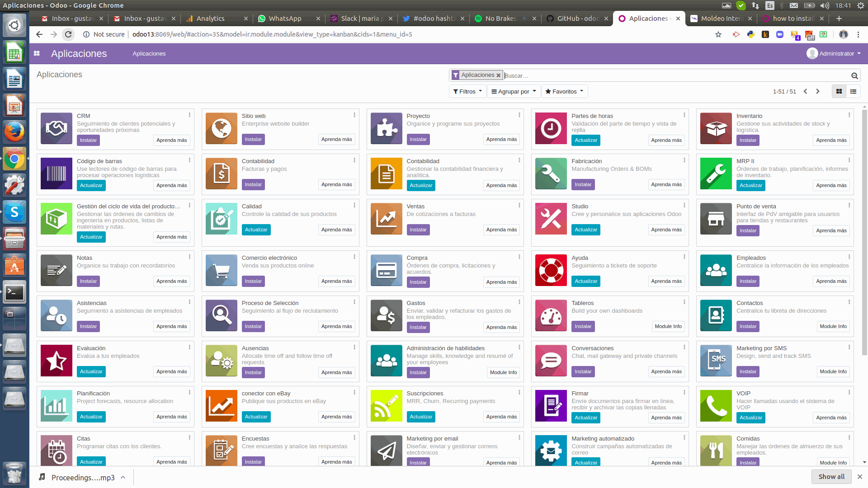This screenshot has width=868, height=488.
Task: Open the system volume indicator
Action: (825, 5)
